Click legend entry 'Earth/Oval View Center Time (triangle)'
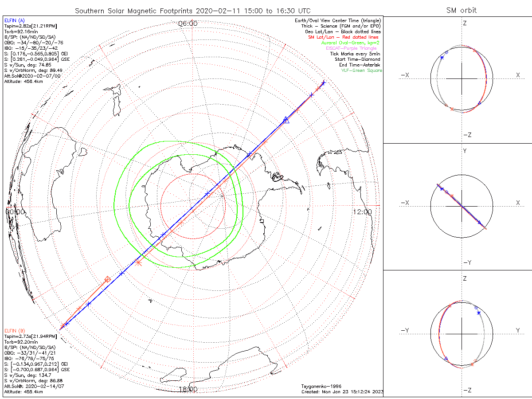 pos(339,21)
